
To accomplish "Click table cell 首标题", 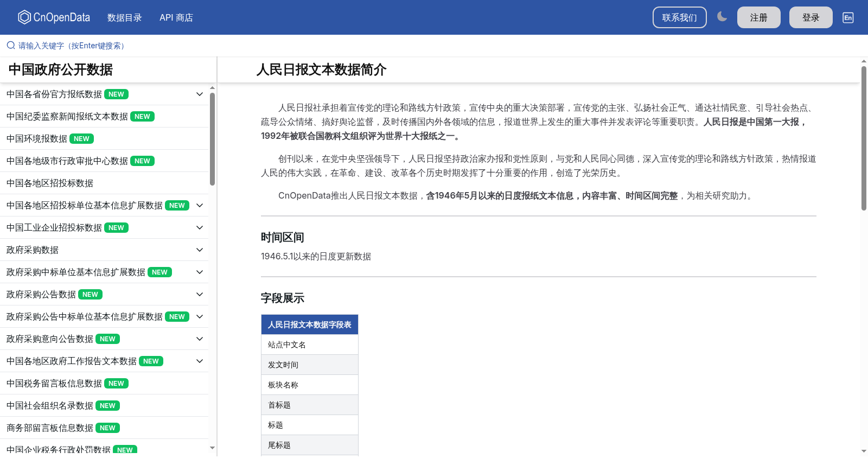I will point(310,405).
